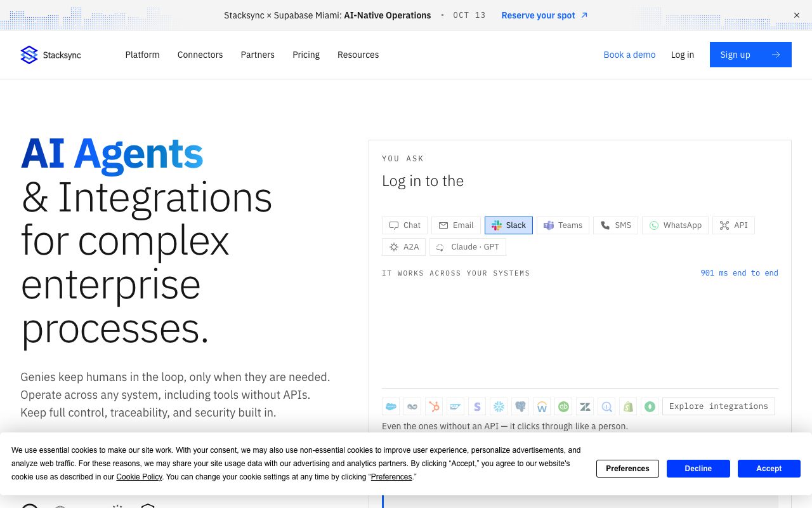This screenshot has height=508, width=812.
Task: Open the Connectors menu
Action: pyautogui.click(x=200, y=55)
